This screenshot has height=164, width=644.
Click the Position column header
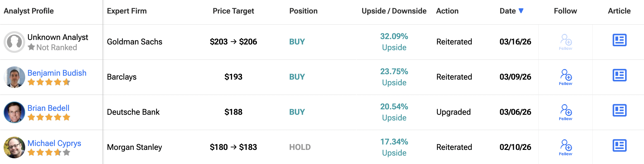click(x=303, y=11)
